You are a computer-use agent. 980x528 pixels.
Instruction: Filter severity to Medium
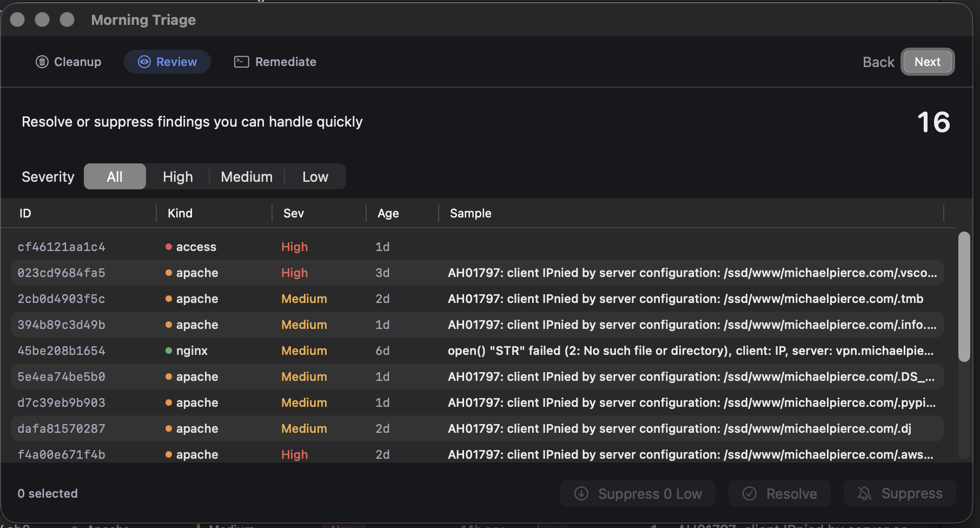[247, 177]
